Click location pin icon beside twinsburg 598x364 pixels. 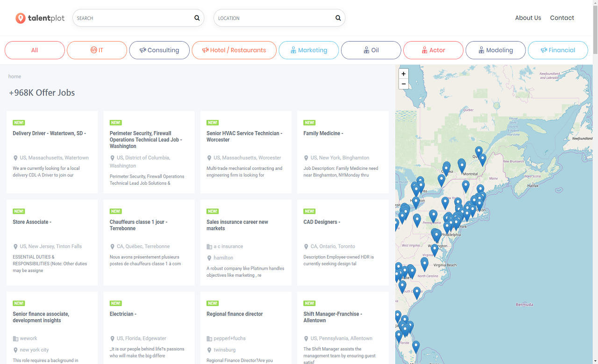209,350
